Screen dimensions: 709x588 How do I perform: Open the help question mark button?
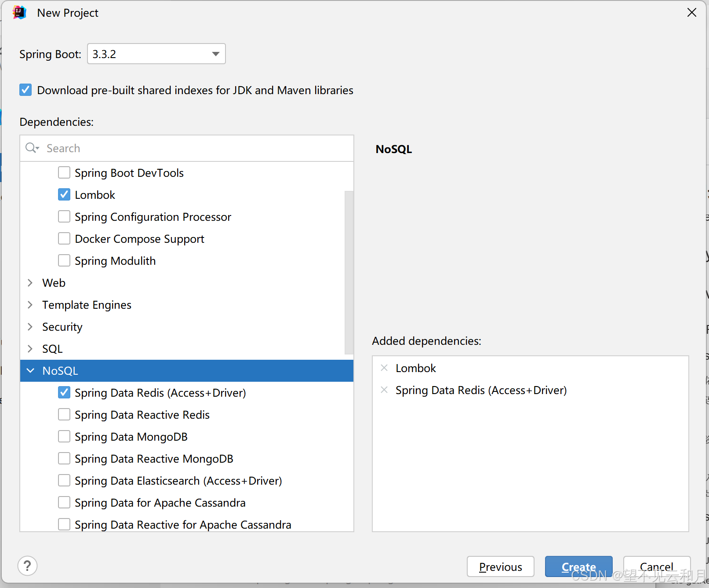pyautogui.click(x=27, y=566)
